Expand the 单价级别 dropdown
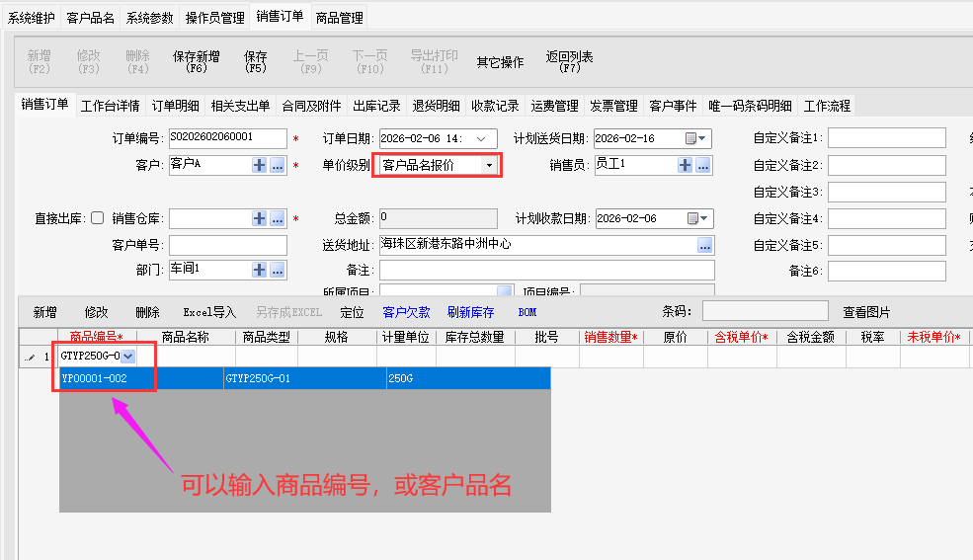Viewport: 973px width, 560px height. pos(488,166)
